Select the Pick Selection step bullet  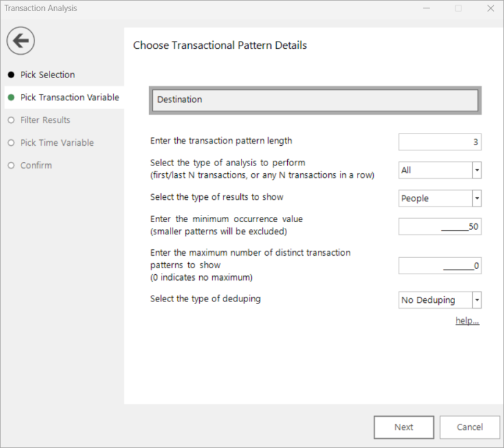click(x=11, y=75)
